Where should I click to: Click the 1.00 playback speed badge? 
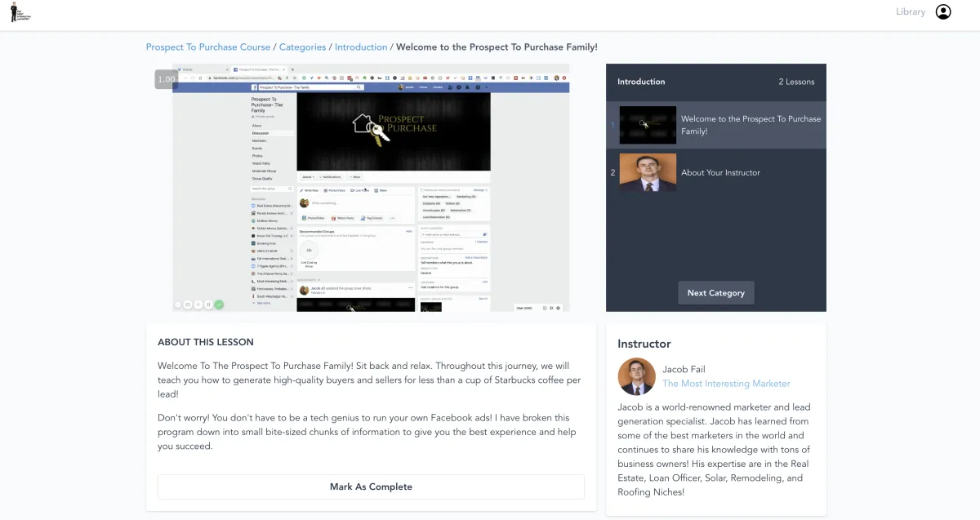[x=166, y=79]
